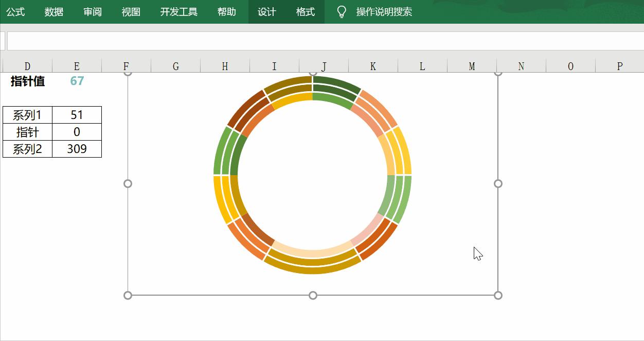Screen dimensions: 644x341
Task: Select the 系列1 label cell
Action: tap(27, 114)
